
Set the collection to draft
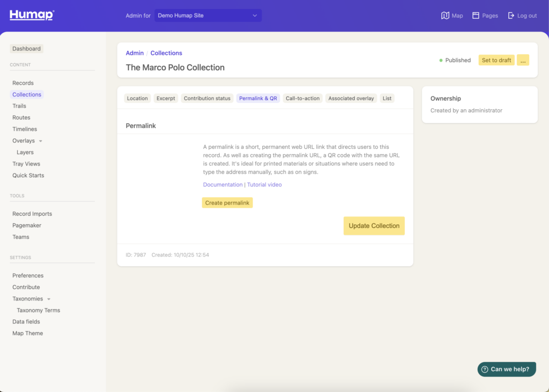[496, 61]
